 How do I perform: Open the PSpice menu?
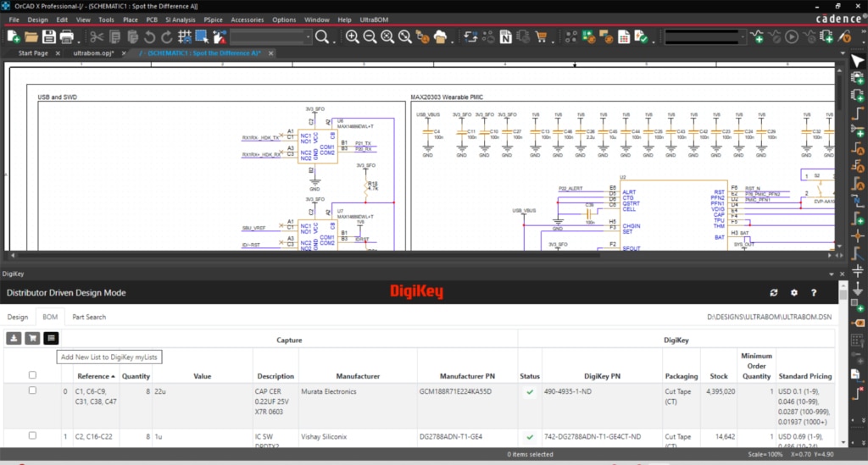pyautogui.click(x=213, y=19)
